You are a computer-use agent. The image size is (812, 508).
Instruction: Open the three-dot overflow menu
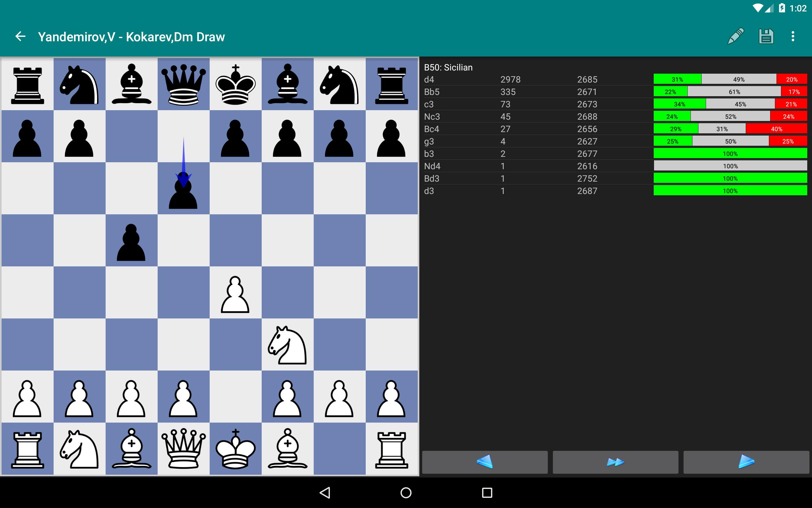(793, 36)
